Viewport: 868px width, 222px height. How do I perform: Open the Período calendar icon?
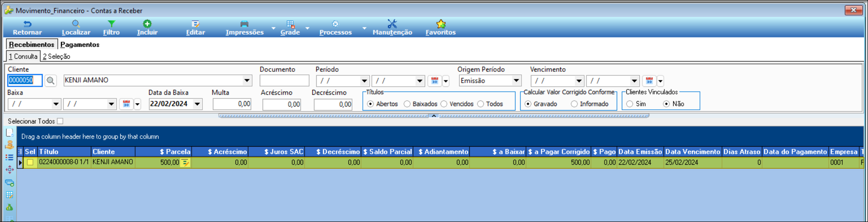tap(435, 81)
